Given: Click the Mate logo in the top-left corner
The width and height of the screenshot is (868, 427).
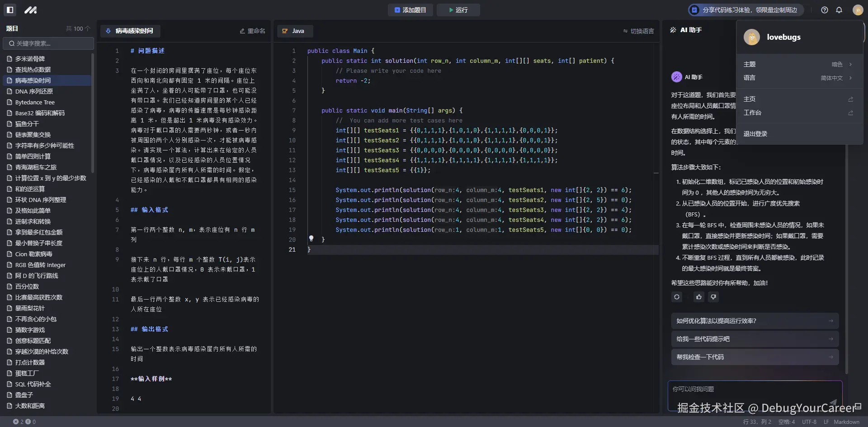Looking at the screenshot, I should (x=30, y=9).
